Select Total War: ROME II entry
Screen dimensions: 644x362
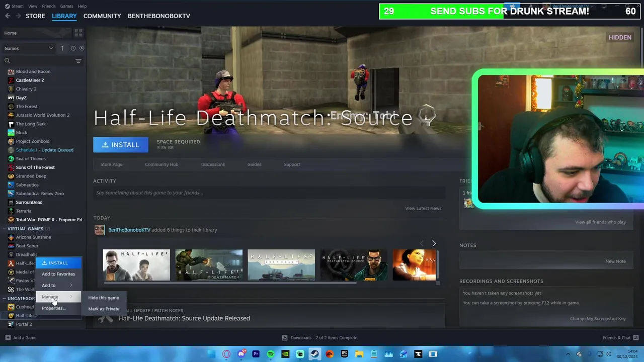49,220
